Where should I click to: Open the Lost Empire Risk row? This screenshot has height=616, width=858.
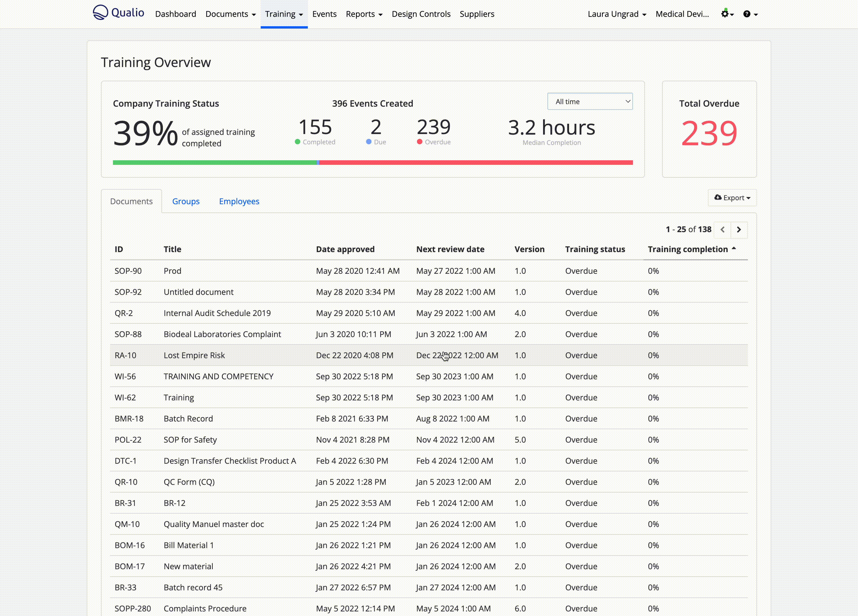(194, 355)
